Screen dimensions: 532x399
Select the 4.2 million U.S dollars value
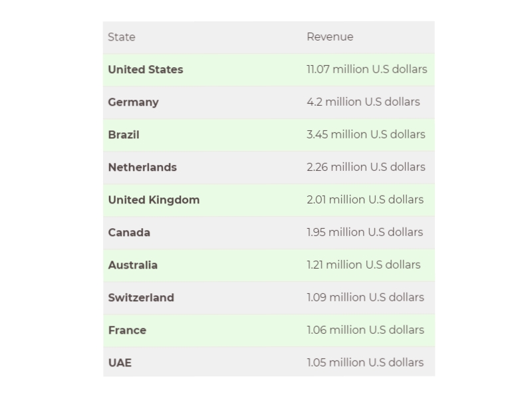coord(363,102)
